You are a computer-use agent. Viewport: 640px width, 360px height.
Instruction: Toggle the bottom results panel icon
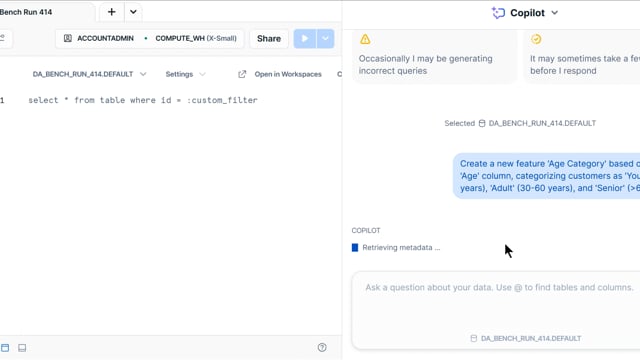22,348
